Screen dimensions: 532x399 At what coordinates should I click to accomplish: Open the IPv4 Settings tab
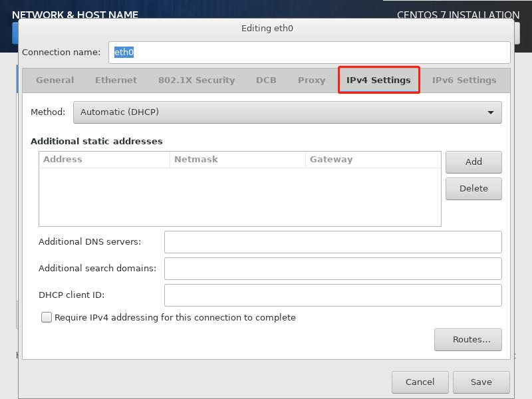(378, 80)
